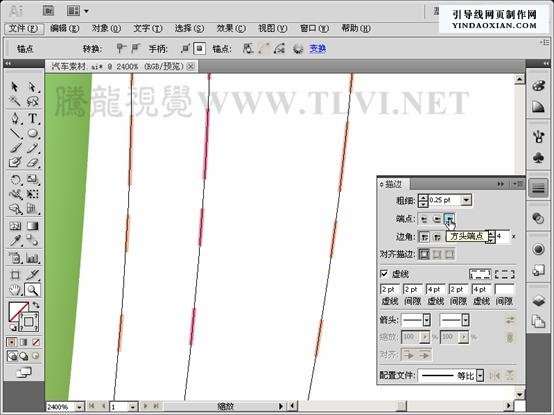This screenshot has height=415, width=554.
Task: Click the blue 变换 link
Action: (318, 49)
